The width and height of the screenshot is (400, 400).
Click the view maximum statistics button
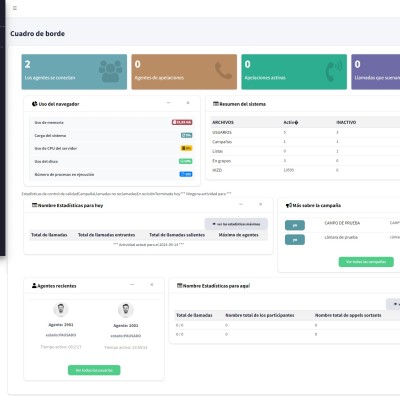point(236,224)
